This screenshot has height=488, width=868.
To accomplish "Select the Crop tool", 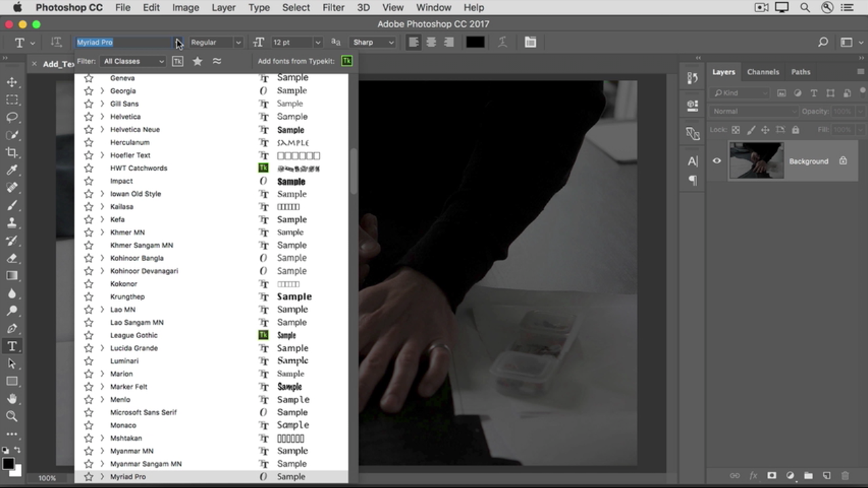I will point(12,152).
